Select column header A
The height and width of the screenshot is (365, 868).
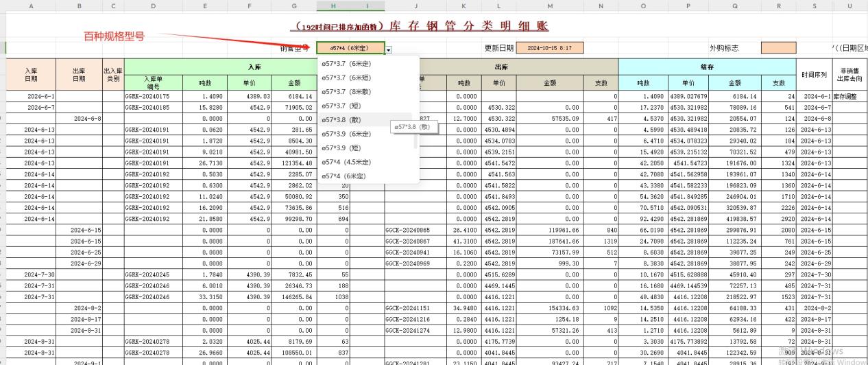click(31, 5)
